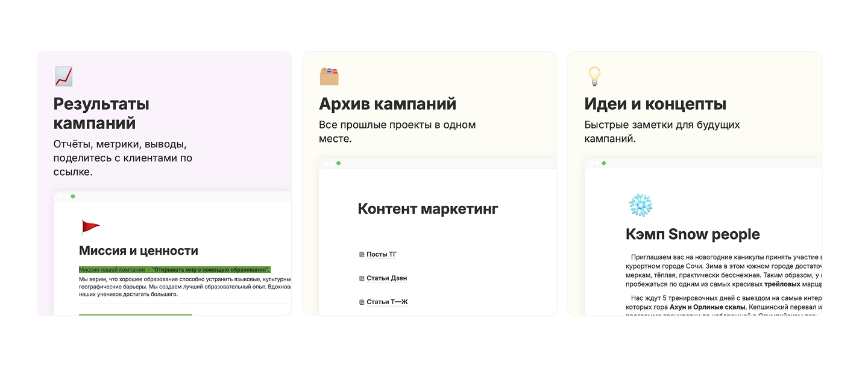This screenshot has height=370, width=868.
Task: Select the Контент маркетинг page heading
Action: click(428, 209)
